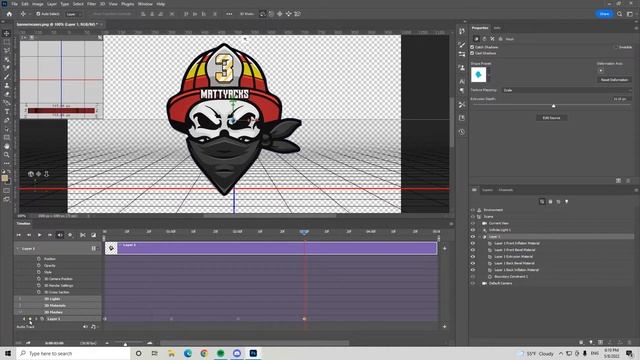This screenshot has width=640, height=360.
Task: Open the Layer 1 track filmstrip menu
Action: tap(93, 249)
